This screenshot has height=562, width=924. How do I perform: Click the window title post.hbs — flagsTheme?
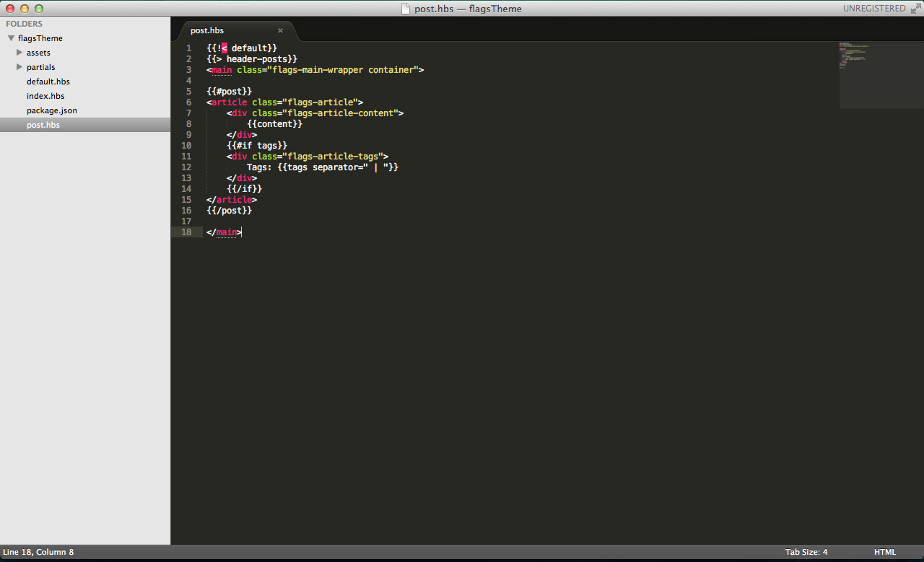[x=468, y=9]
